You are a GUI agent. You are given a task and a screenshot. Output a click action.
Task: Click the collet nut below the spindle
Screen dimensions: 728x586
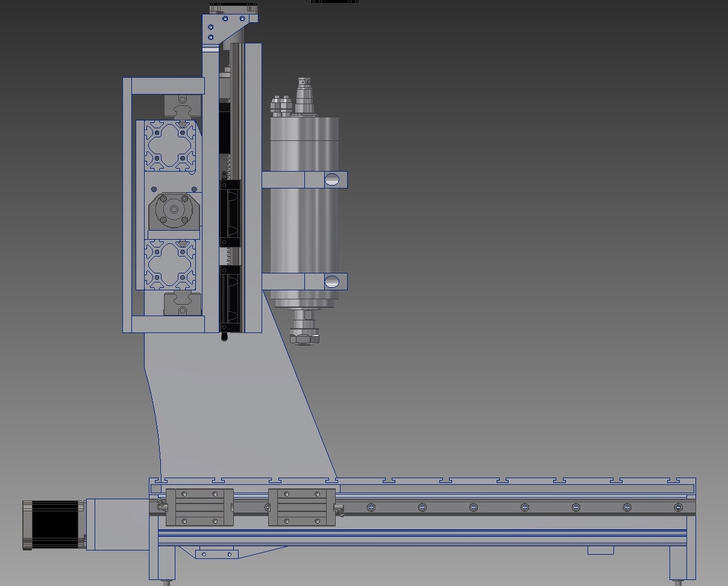(305, 338)
